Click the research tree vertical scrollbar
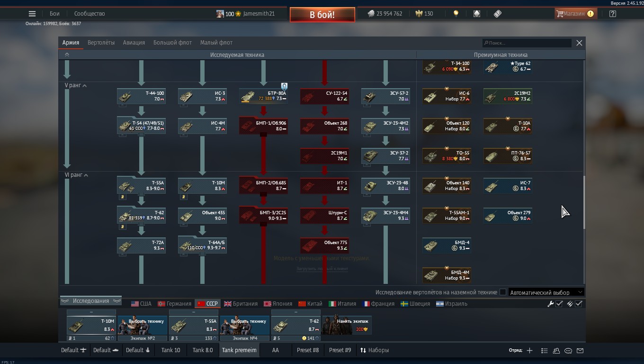This screenshot has width=644, height=364. click(584, 203)
